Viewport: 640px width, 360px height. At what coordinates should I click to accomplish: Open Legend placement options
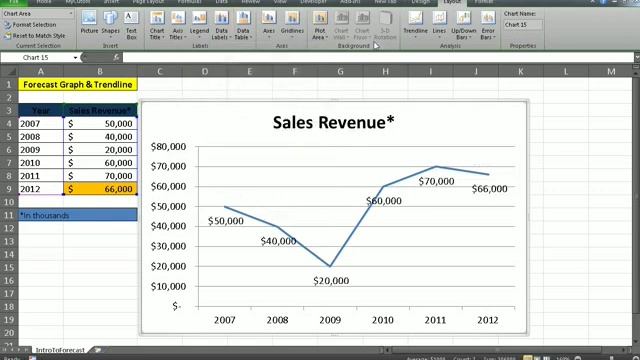pyautogui.click(x=199, y=25)
